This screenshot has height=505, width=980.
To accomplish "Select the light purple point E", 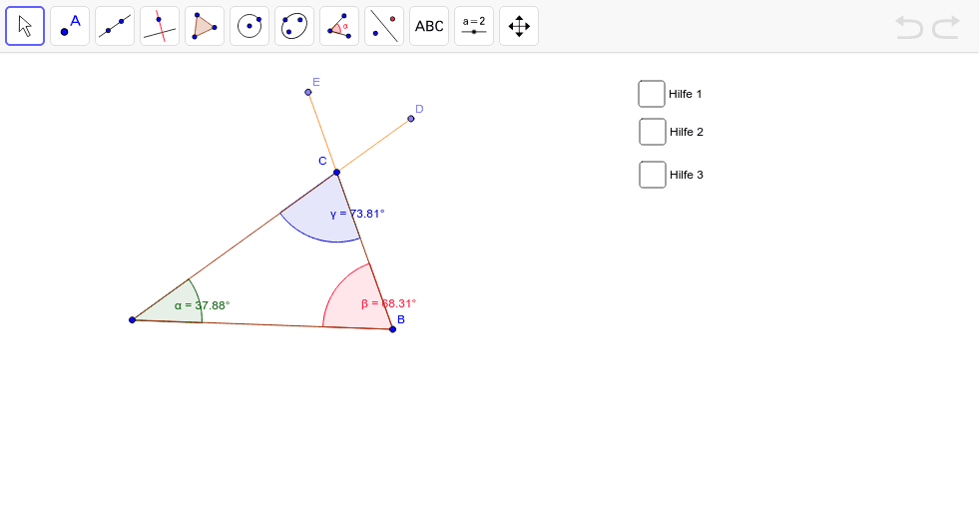I will pyautogui.click(x=308, y=93).
